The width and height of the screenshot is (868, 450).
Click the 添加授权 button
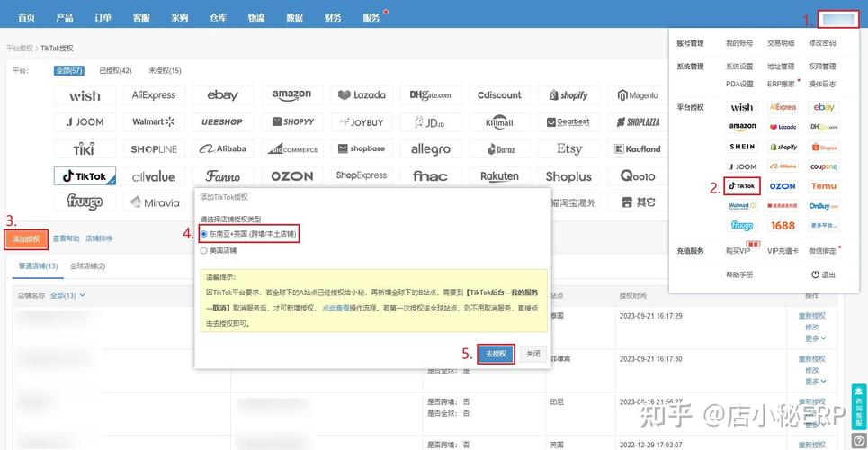[27, 239]
